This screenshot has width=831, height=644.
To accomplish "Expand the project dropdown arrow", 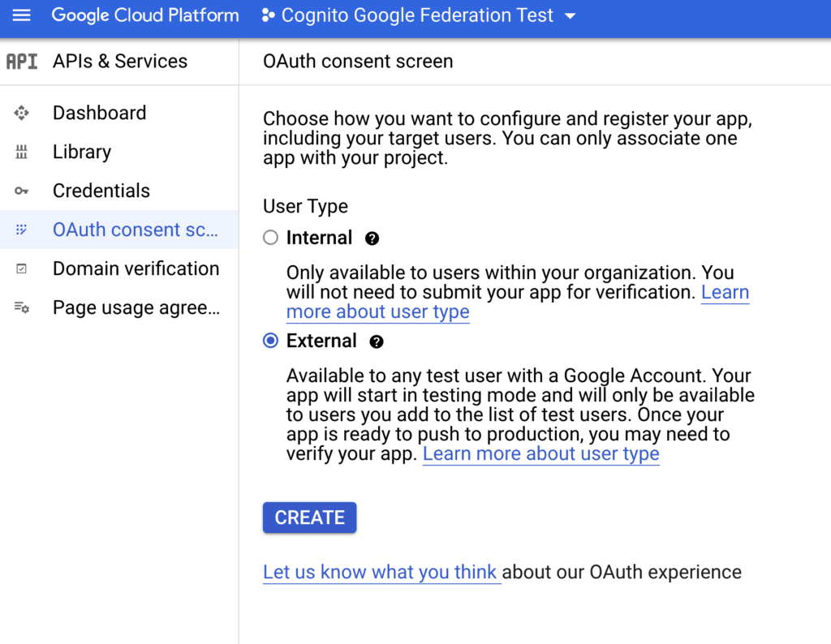I will (x=571, y=16).
